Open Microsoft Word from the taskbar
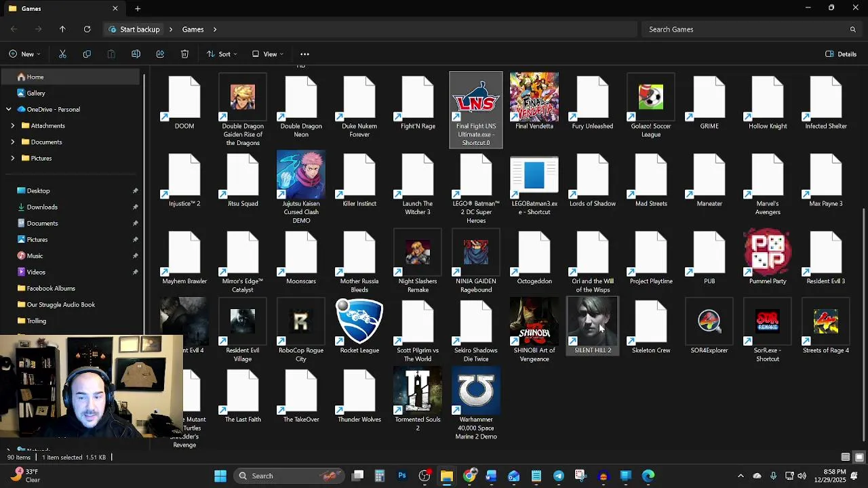 (492, 476)
